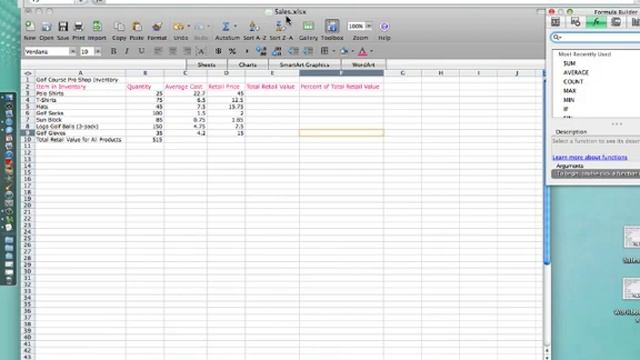Click the Print toolbar icon
The height and width of the screenshot is (360, 640).
(x=78, y=27)
